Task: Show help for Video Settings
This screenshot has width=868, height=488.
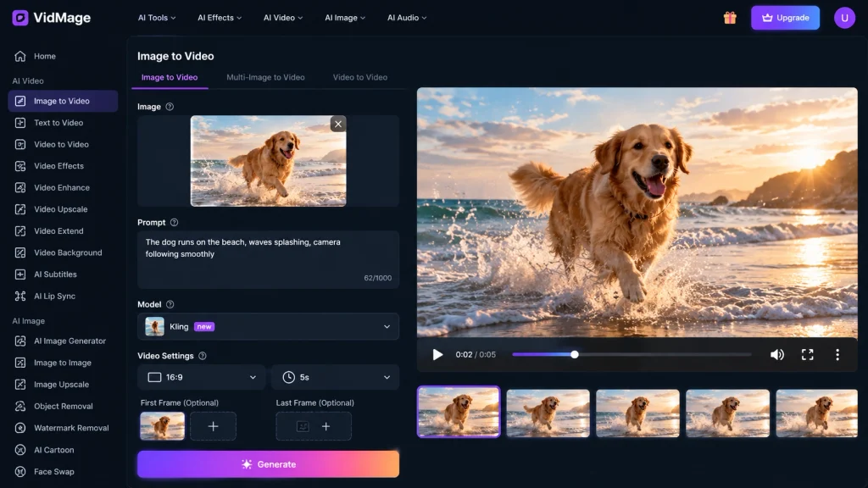Action: [x=203, y=356]
